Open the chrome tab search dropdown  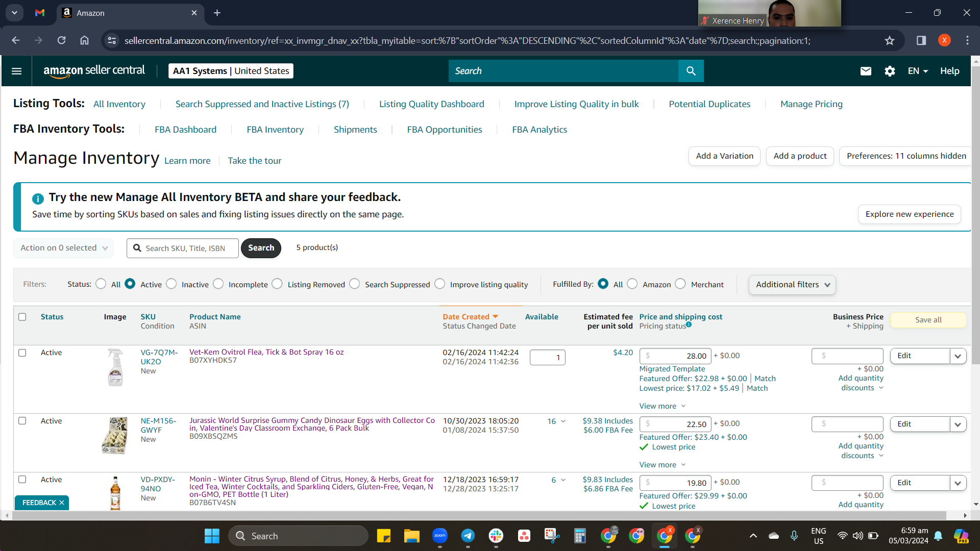(x=14, y=13)
